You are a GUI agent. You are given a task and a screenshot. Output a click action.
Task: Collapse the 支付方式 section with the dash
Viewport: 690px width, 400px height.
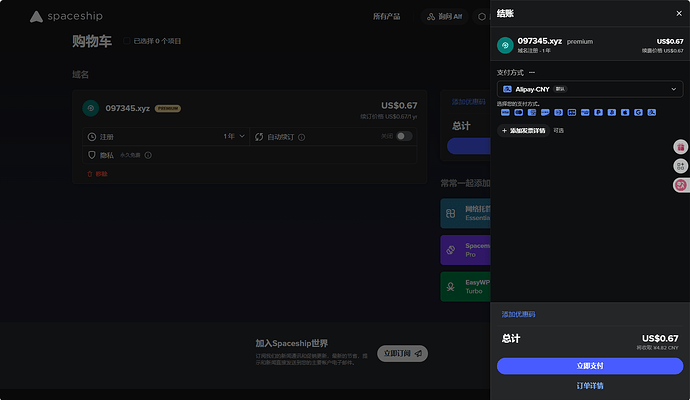tap(532, 73)
